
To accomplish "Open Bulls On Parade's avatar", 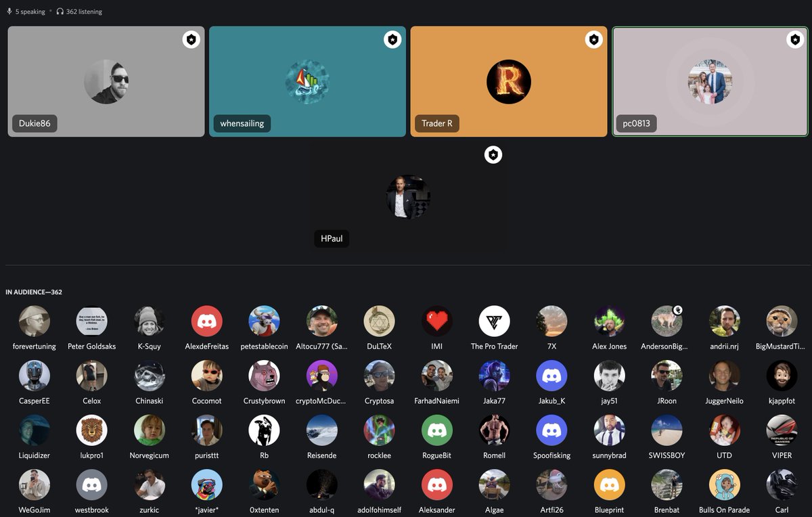I will click(725, 485).
